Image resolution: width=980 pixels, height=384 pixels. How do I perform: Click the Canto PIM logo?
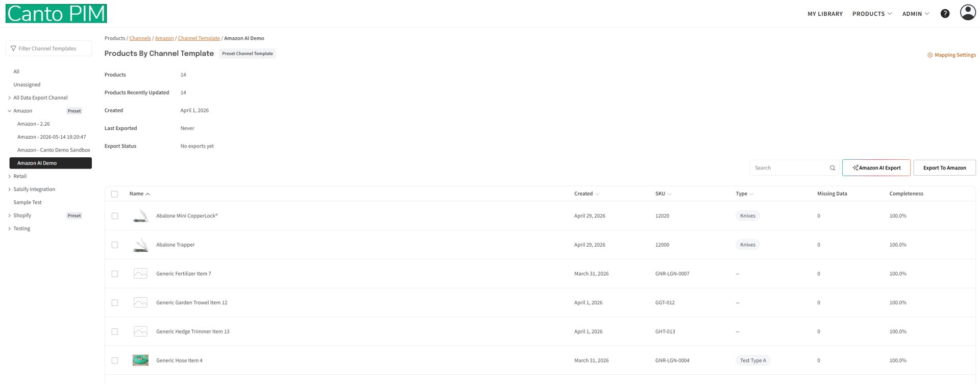pos(56,13)
